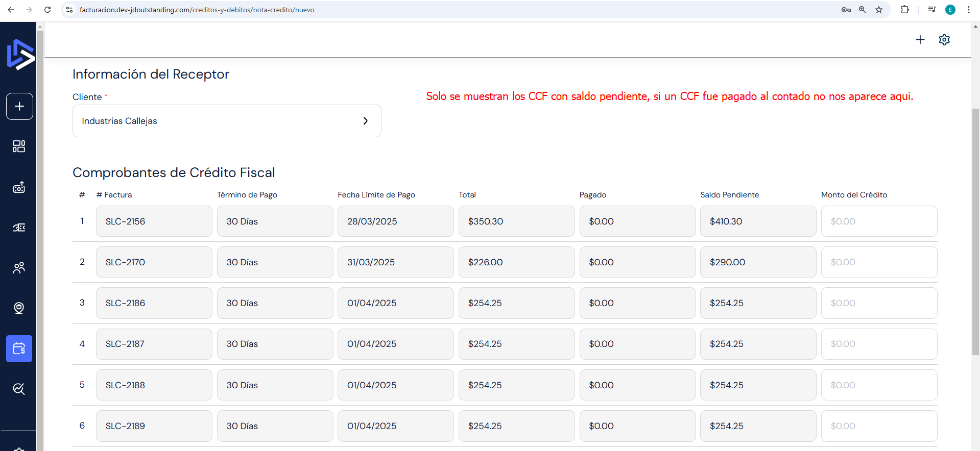Click Monto del Crédito for SLC-2186

(879, 303)
